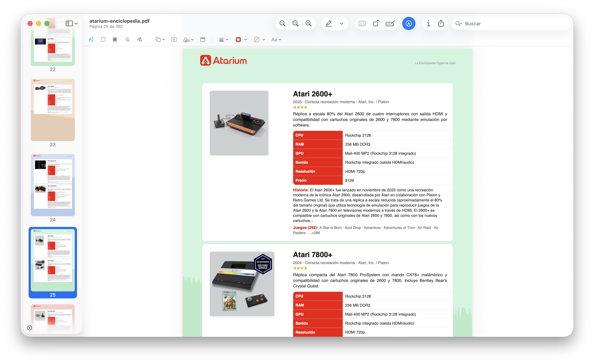Reset zoom to actual size
The image size is (594, 364).
coord(295,23)
